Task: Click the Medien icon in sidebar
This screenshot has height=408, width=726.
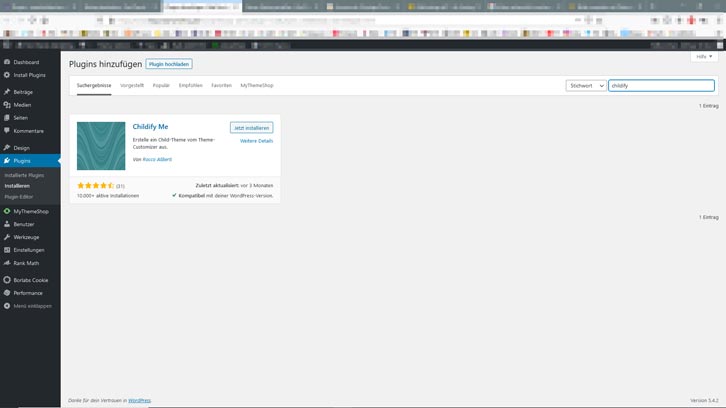Action: tap(7, 105)
